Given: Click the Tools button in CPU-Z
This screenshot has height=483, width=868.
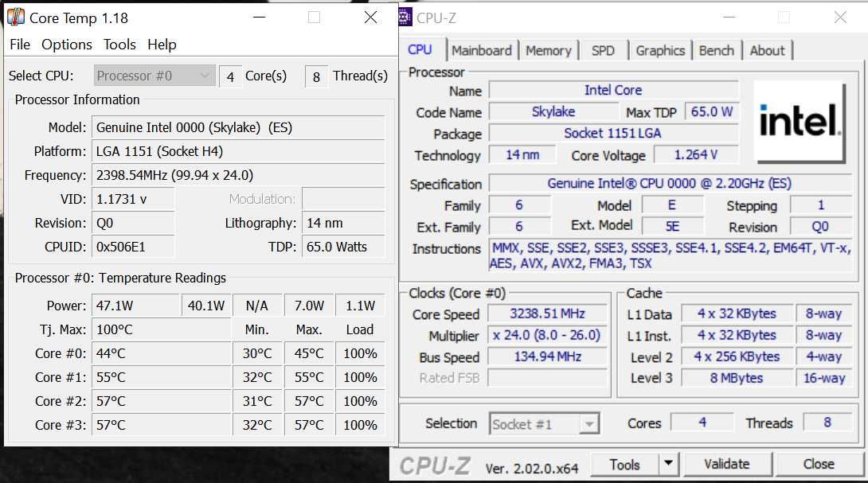Looking at the screenshot, I should pyautogui.click(x=624, y=465).
